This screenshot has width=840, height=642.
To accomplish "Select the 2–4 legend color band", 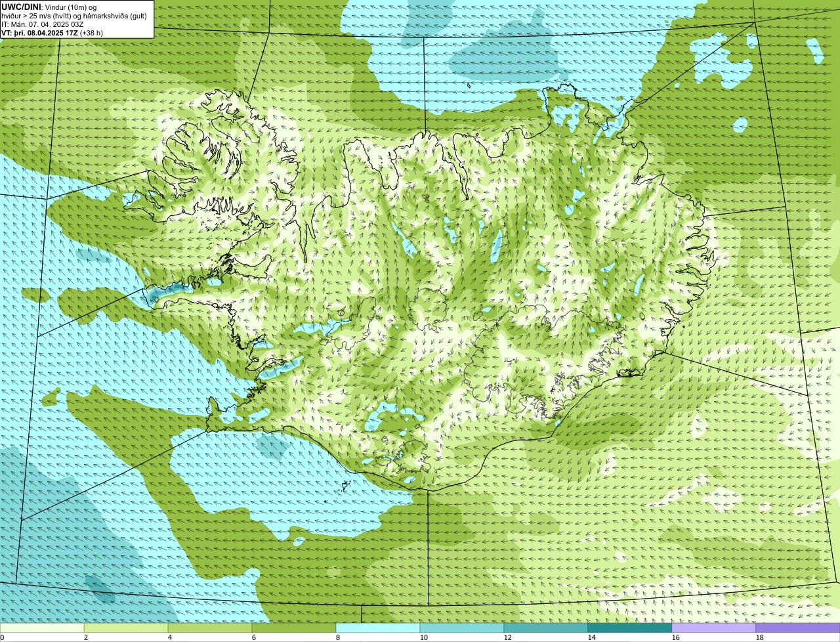I will 126,628.
